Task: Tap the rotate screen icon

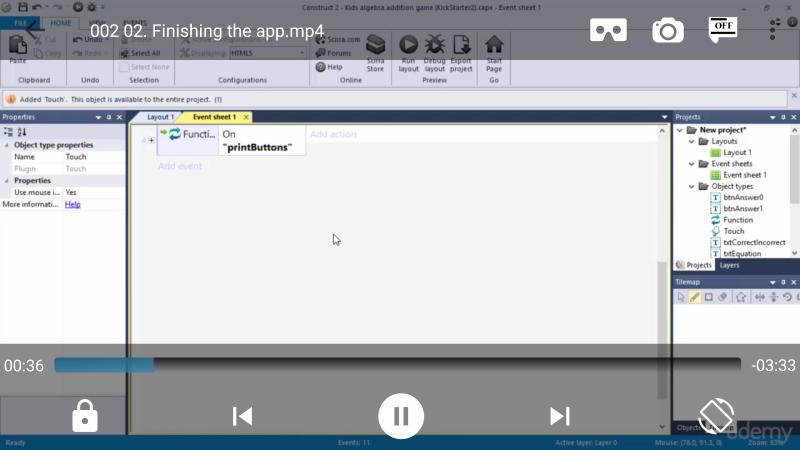Action: (717, 415)
